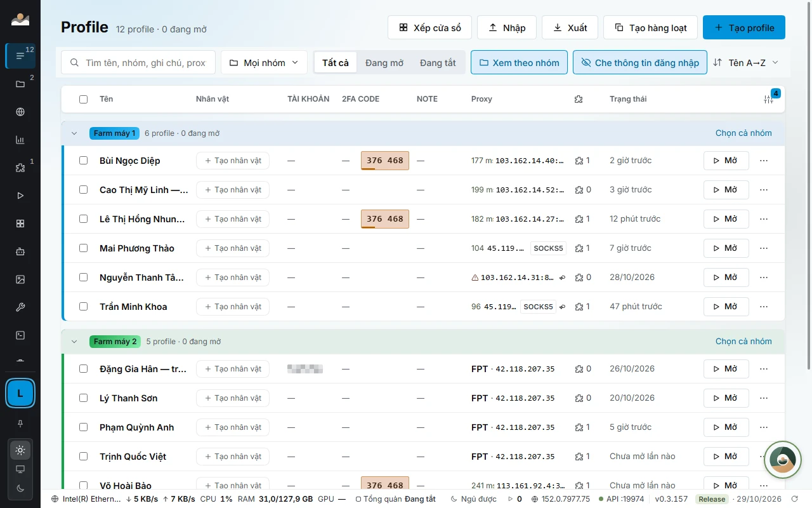Open more options for Bùi Ngọc Diệp

point(764,161)
